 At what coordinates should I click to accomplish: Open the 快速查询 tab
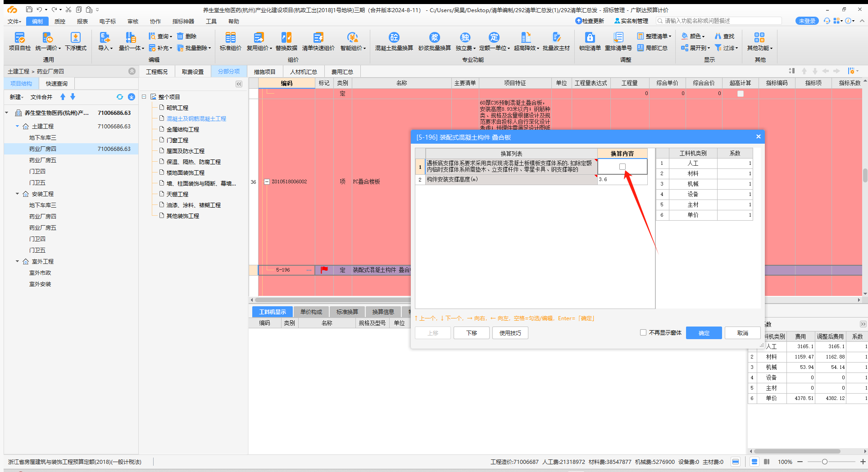point(57,83)
